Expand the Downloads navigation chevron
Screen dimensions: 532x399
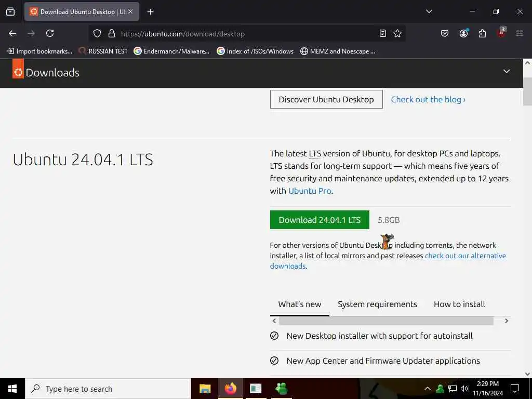[506, 71]
